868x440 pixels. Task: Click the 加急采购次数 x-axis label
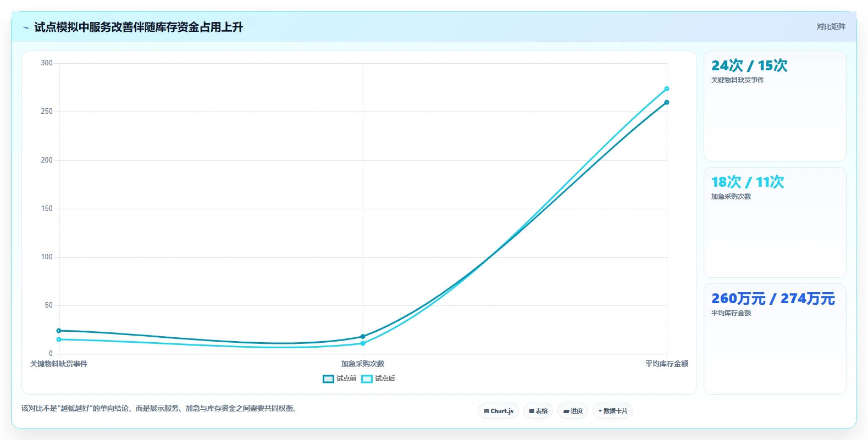(363, 364)
